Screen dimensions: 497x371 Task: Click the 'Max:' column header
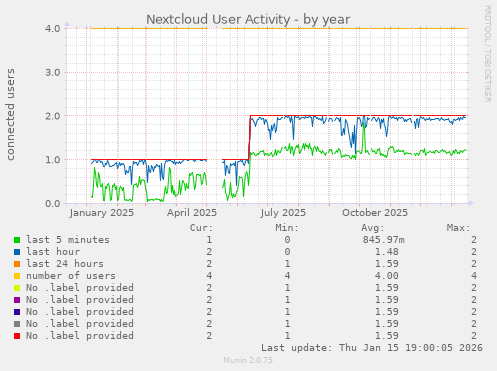(x=458, y=228)
